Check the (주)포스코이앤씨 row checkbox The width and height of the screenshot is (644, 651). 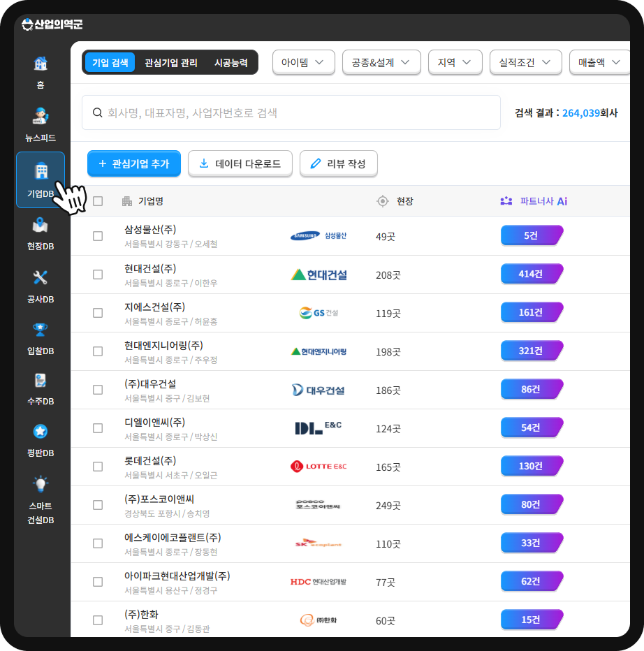(98, 505)
